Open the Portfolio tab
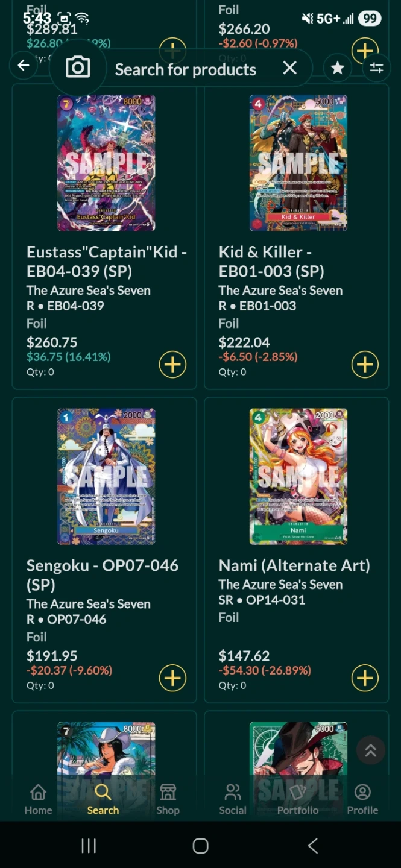This screenshot has width=401, height=868. coord(297,799)
